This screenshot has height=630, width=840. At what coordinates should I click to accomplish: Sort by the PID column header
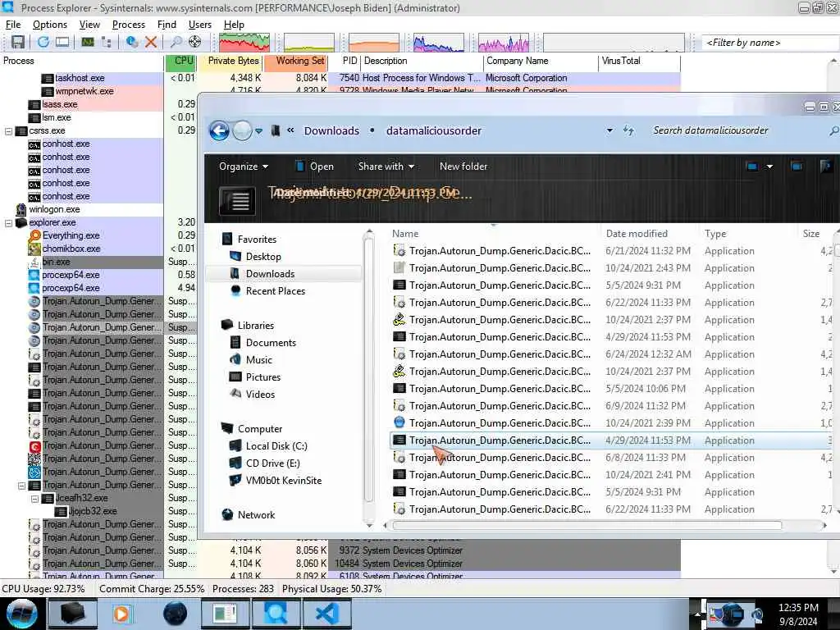pyautogui.click(x=345, y=61)
